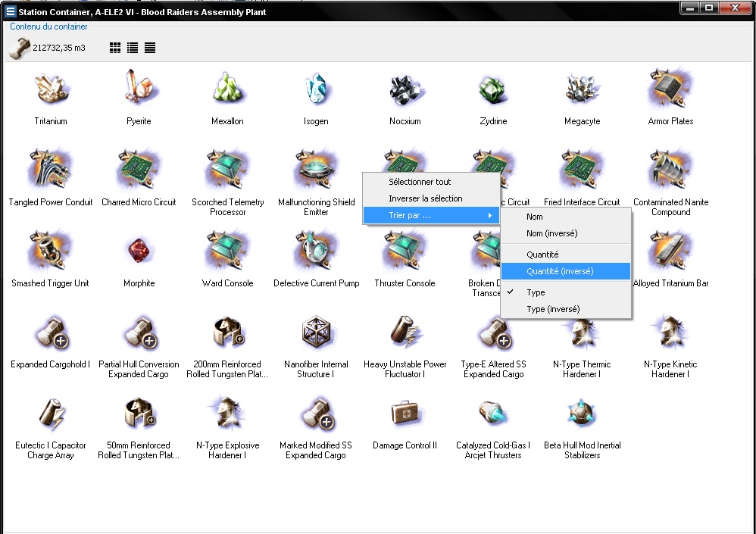This screenshot has height=534, width=756.
Task: Select the Tritanium mineral icon
Action: 51,89
